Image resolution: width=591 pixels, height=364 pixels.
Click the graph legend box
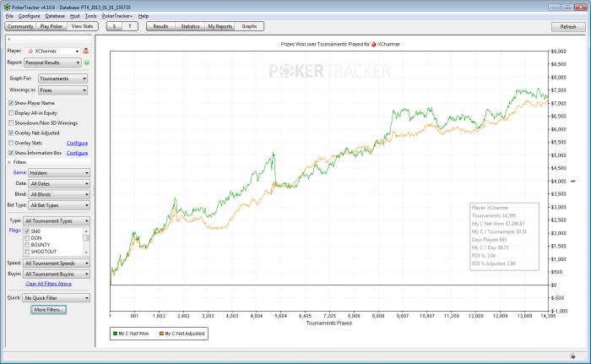click(x=159, y=334)
